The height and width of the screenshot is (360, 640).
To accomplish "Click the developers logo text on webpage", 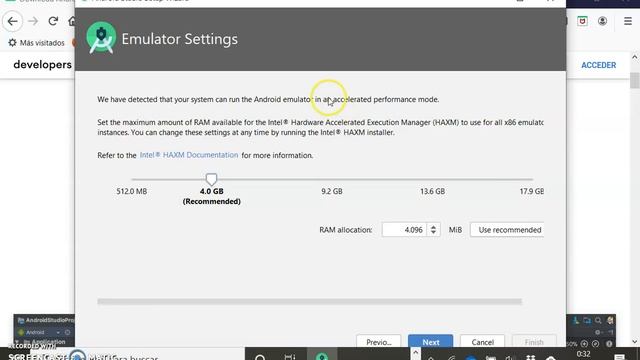I will (x=42, y=64).
